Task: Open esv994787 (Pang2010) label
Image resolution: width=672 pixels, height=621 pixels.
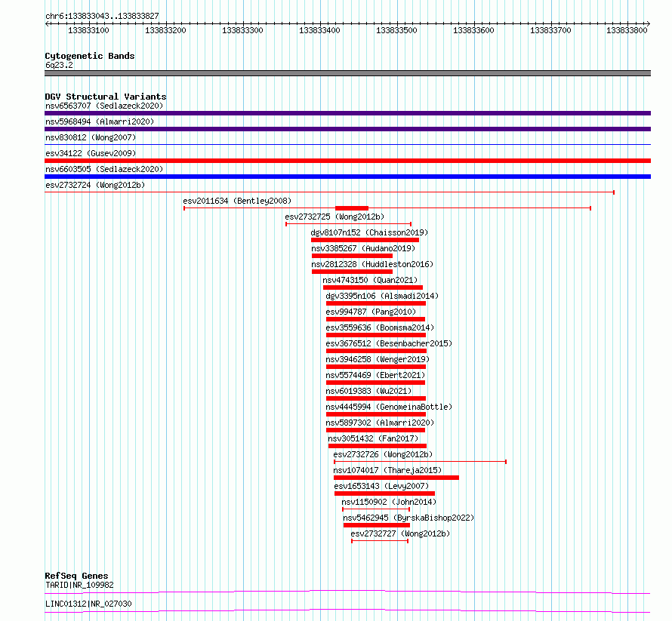Action: [x=371, y=312]
